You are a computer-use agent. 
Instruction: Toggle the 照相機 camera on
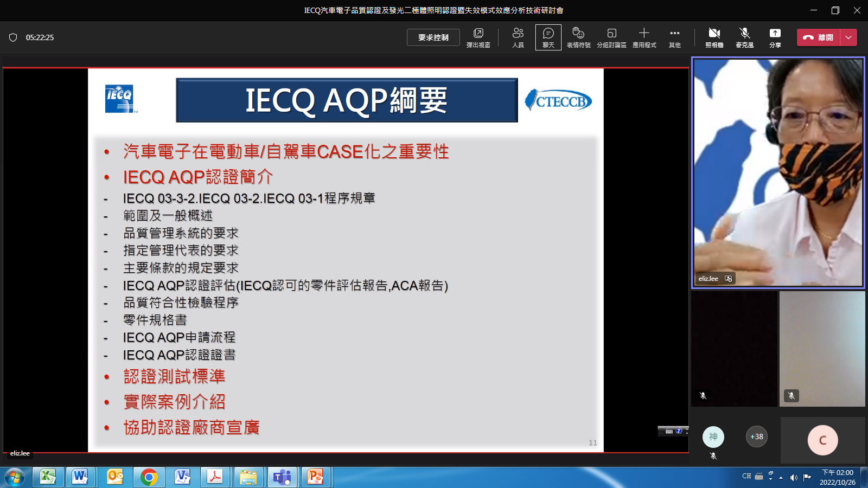coord(714,37)
